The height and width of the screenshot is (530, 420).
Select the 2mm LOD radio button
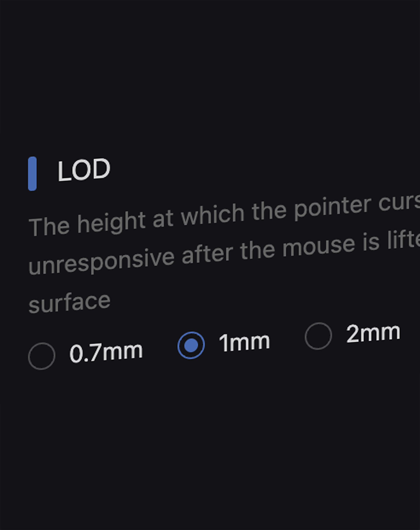(318, 336)
